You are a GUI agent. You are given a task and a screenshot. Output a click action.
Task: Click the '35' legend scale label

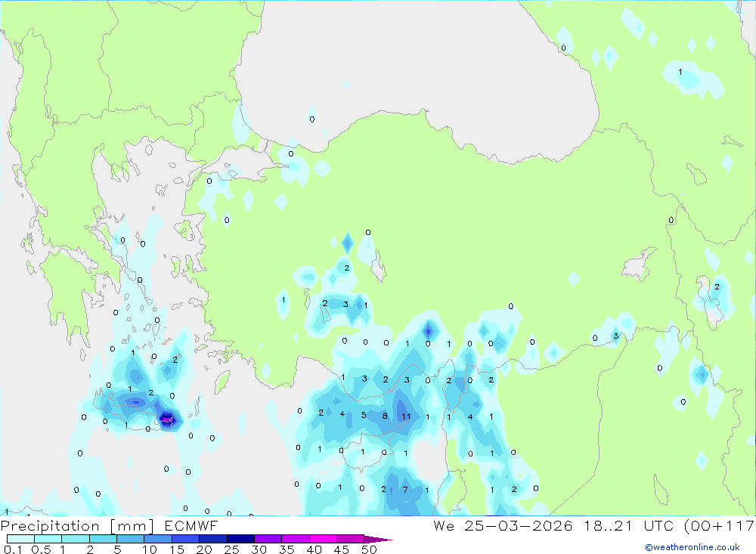[287, 549]
